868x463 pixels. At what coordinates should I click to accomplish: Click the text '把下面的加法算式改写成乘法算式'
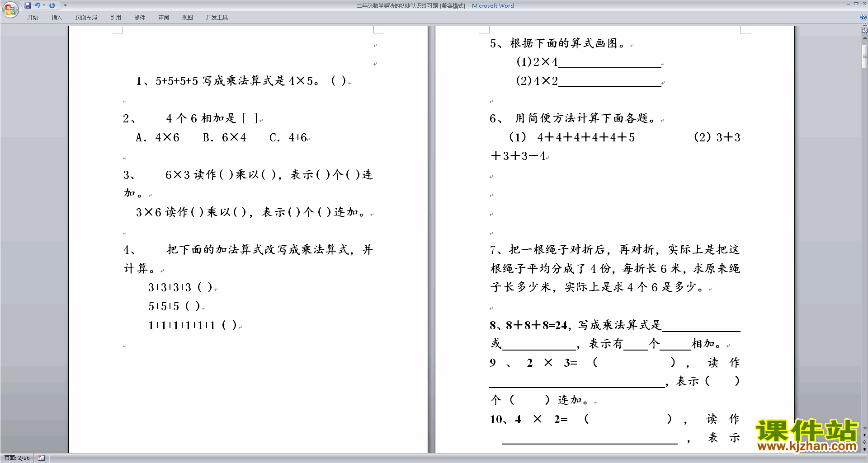[258, 250]
